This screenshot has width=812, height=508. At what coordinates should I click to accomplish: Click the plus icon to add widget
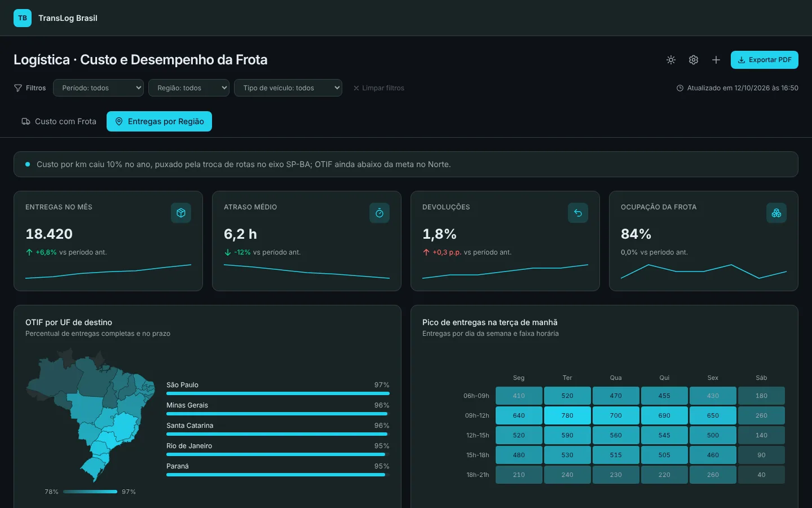tap(716, 60)
